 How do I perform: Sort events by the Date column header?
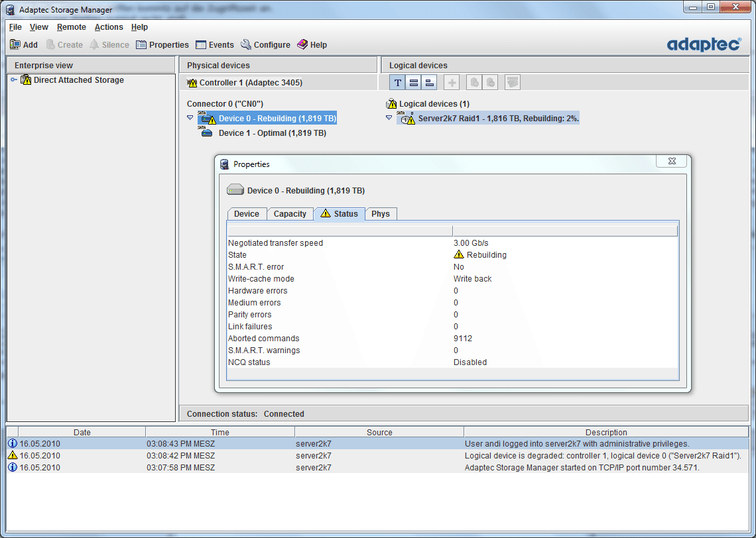pos(82,432)
